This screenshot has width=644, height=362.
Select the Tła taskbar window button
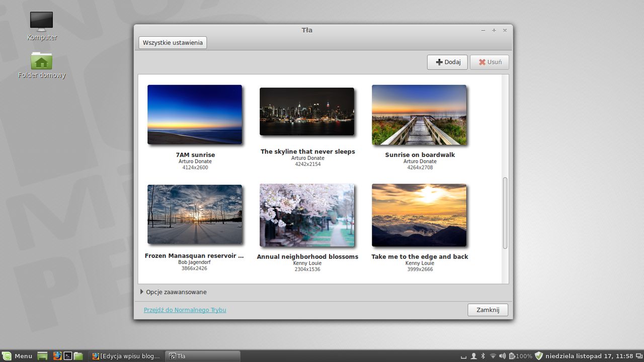tap(203, 356)
